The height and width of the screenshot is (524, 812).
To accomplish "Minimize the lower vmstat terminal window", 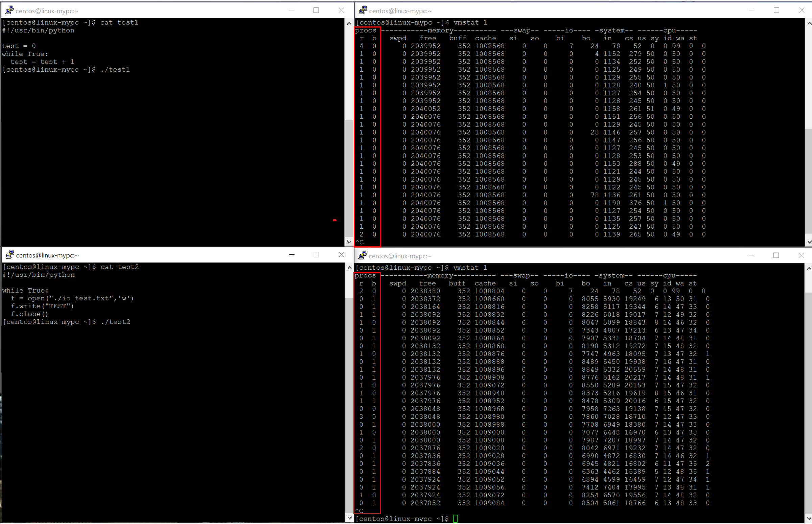I will pos(751,255).
